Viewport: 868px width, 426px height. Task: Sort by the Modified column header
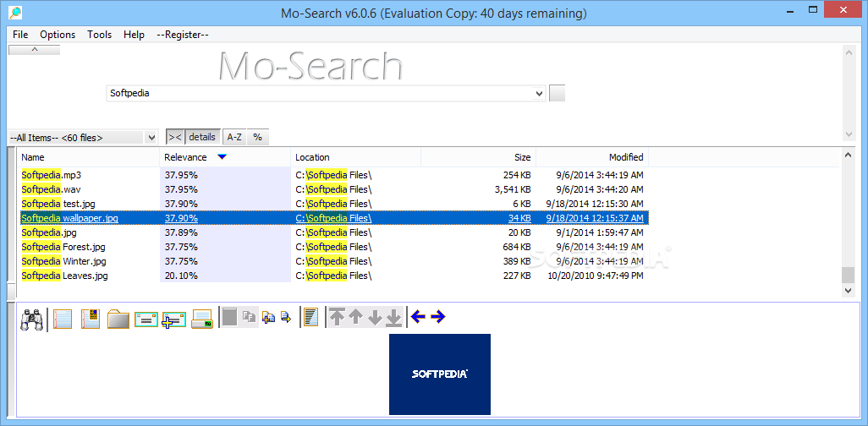592,157
